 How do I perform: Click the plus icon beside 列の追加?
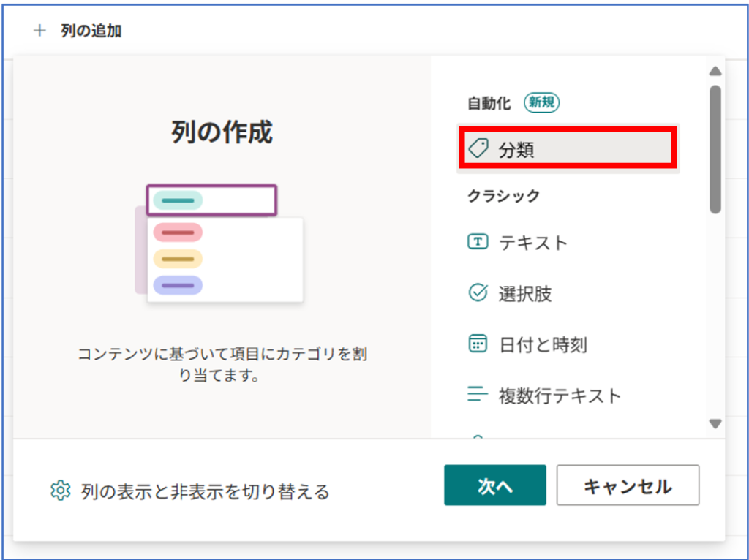pyautogui.click(x=39, y=31)
